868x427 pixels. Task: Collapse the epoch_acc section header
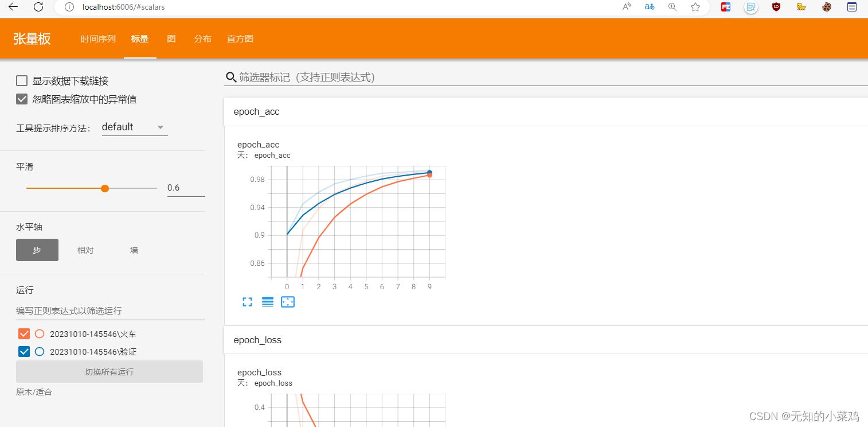[546, 111]
